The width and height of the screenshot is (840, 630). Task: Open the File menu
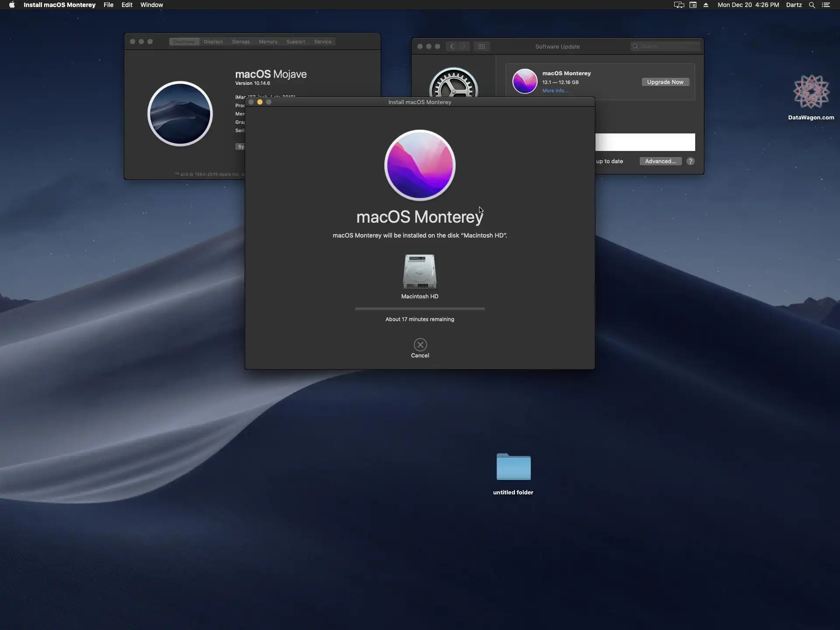[108, 5]
